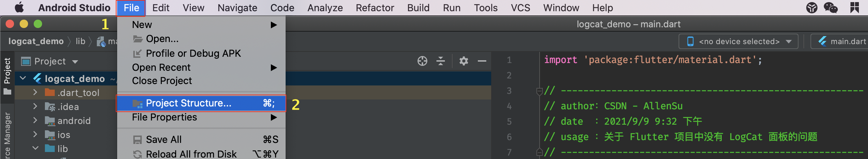The image size is (868, 159).
Task: Expand the android folder
Action: click(35, 120)
